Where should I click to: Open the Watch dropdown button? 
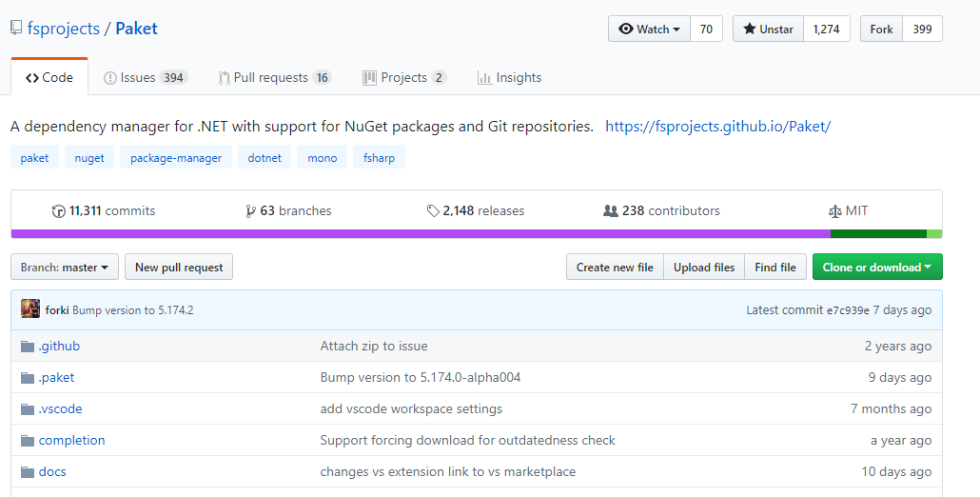tap(649, 29)
